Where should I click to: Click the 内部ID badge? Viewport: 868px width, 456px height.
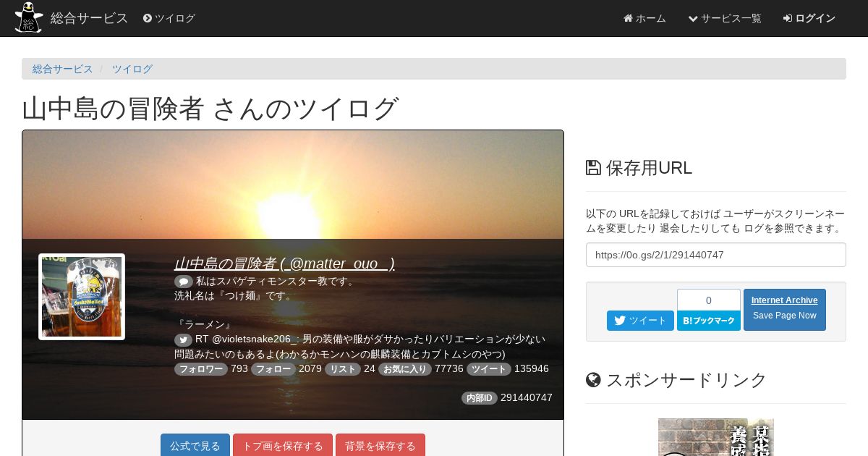480,398
